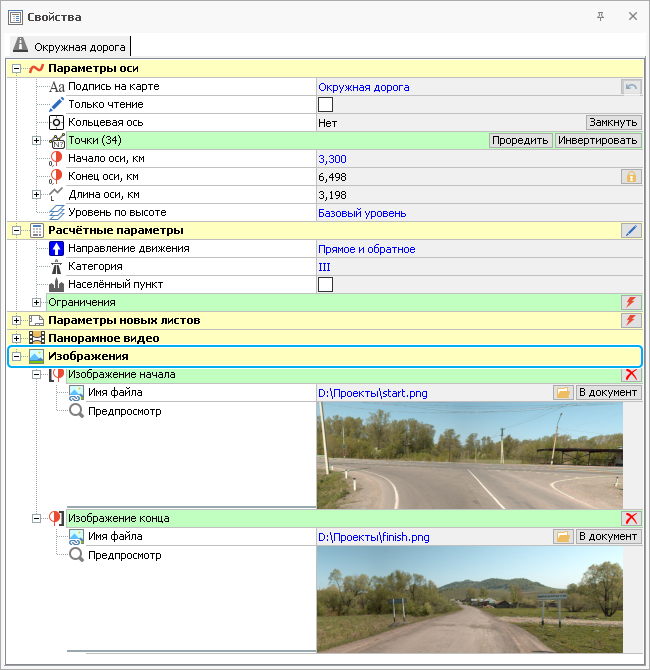
Task: Click the Базовый уровень value
Action: (x=362, y=213)
